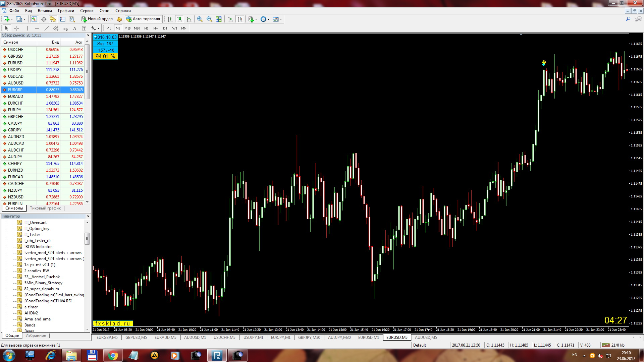This screenshot has height=362, width=644.
Task: Toggle the Market Watch window icon
Action: tap(34, 19)
